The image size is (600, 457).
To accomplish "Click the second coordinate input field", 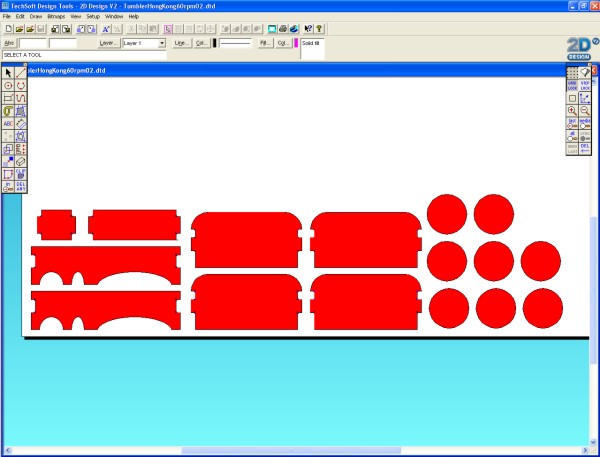I will coord(63,43).
